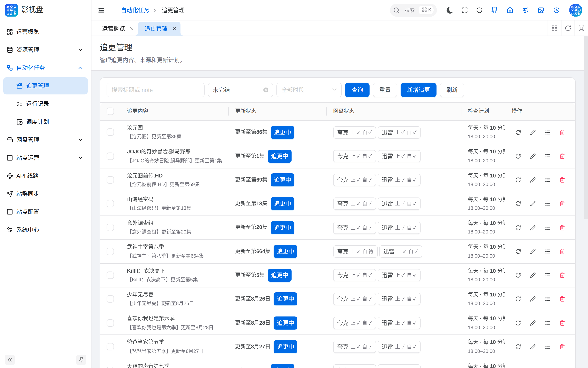This screenshot has width=588, height=368.
Task: Open the user avatar menu
Action: pos(575,10)
